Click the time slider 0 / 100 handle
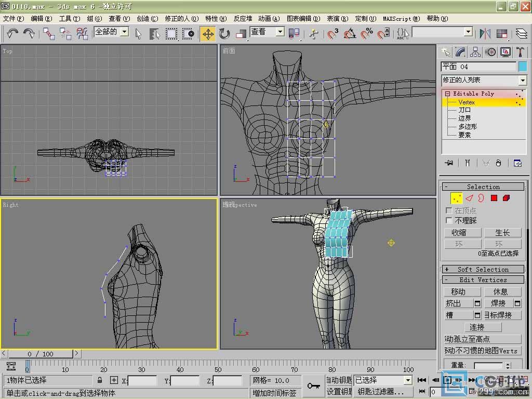Image resolution: width=532 pixels, height=399 pixels. click(x=41, y=354)
